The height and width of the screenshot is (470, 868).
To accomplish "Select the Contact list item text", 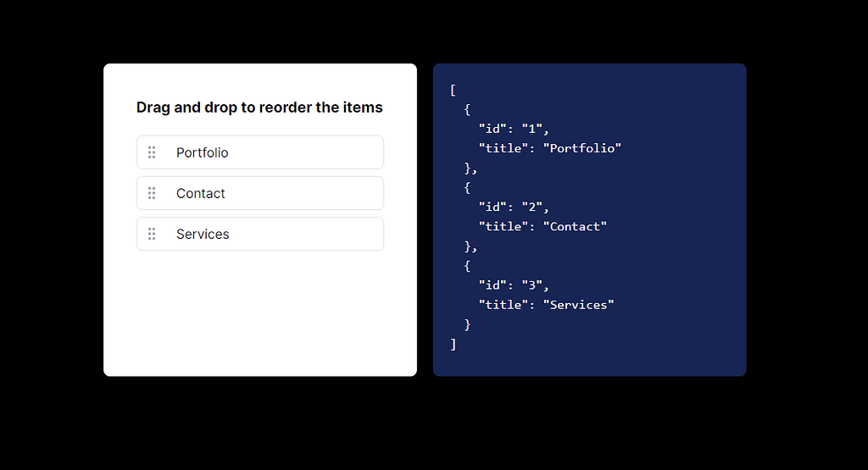I will (200, 194).
